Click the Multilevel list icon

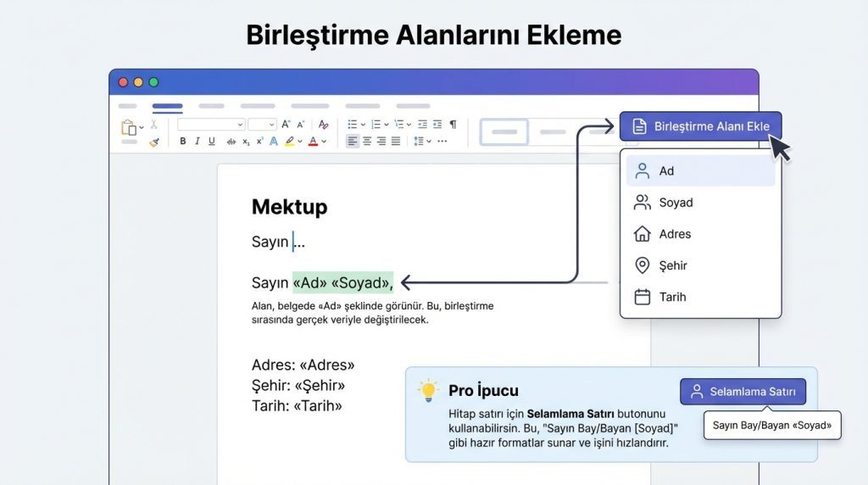point(399,125)
